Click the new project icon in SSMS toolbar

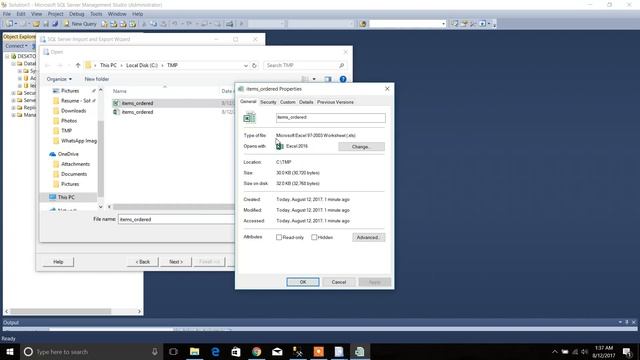tap(10, 24)
